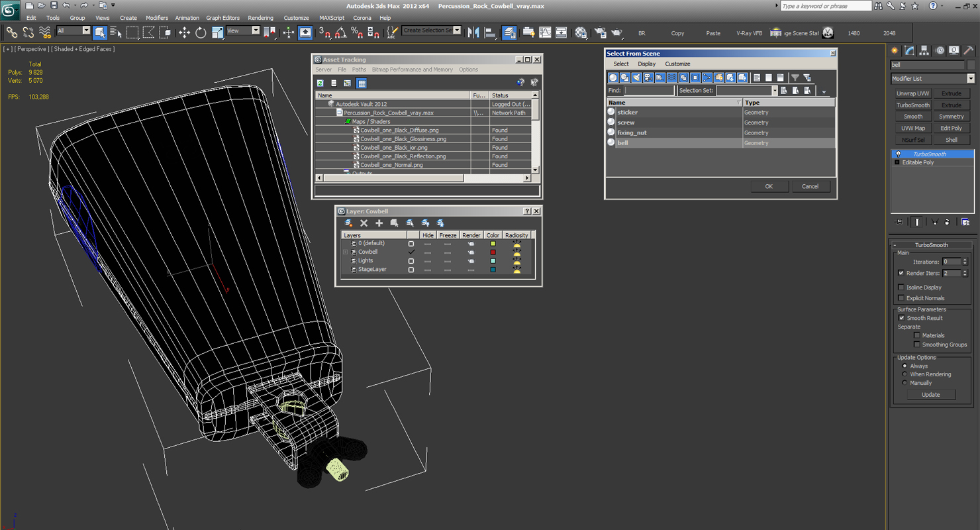Screen dimensions: 980x530
Task: Click Cancel in Select From Scene dialog
Action: click(x=810, y=186)
